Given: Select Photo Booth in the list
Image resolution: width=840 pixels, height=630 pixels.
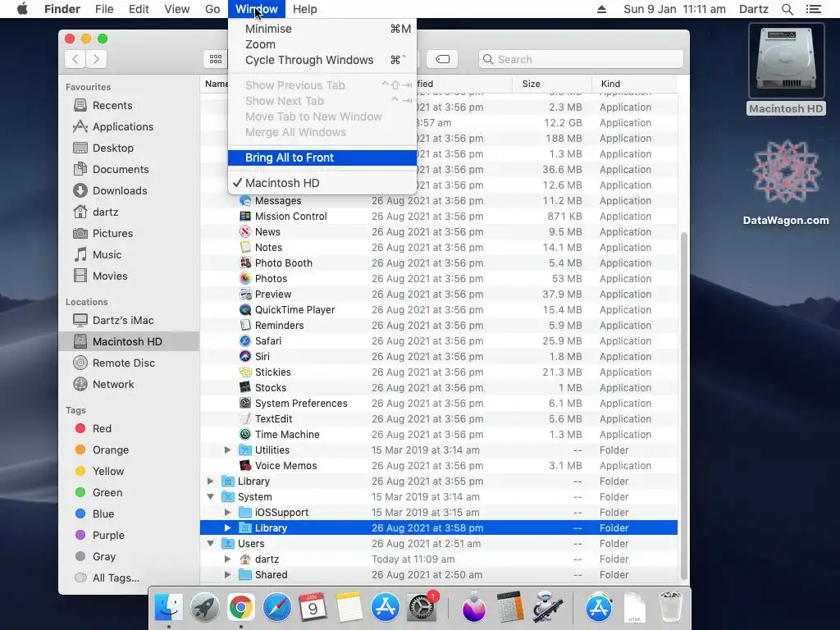Looking at the screenshot, I should [x=439, y=263].
